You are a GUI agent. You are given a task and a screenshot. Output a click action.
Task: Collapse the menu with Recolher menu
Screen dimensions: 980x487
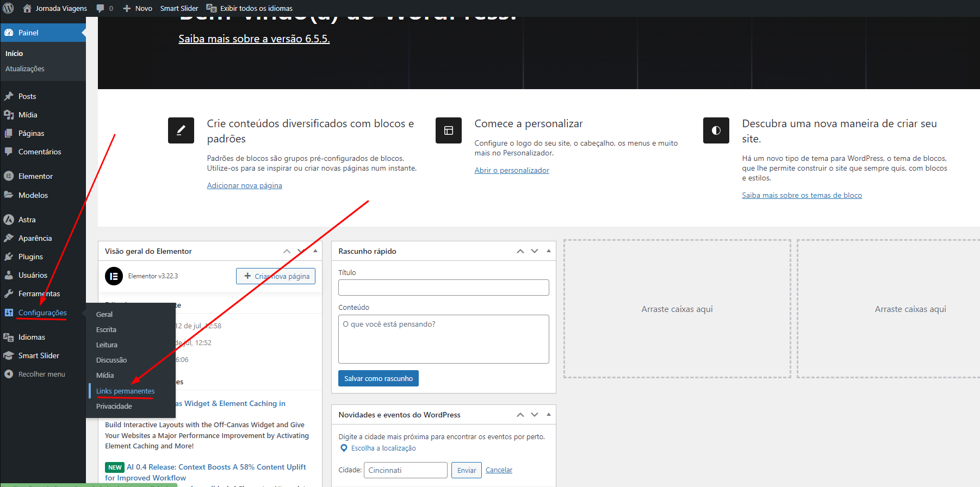click(35, 374)
